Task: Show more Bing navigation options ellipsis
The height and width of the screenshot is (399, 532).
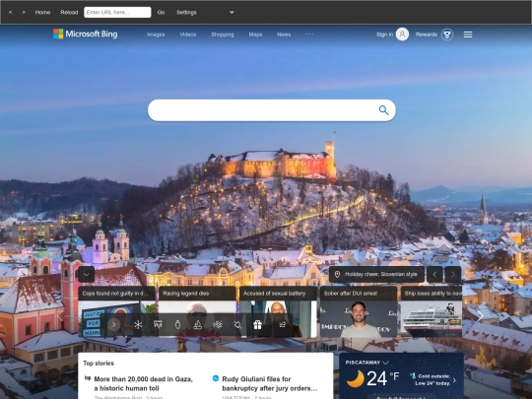Action: pyautogui.click(x=309, y=33)
